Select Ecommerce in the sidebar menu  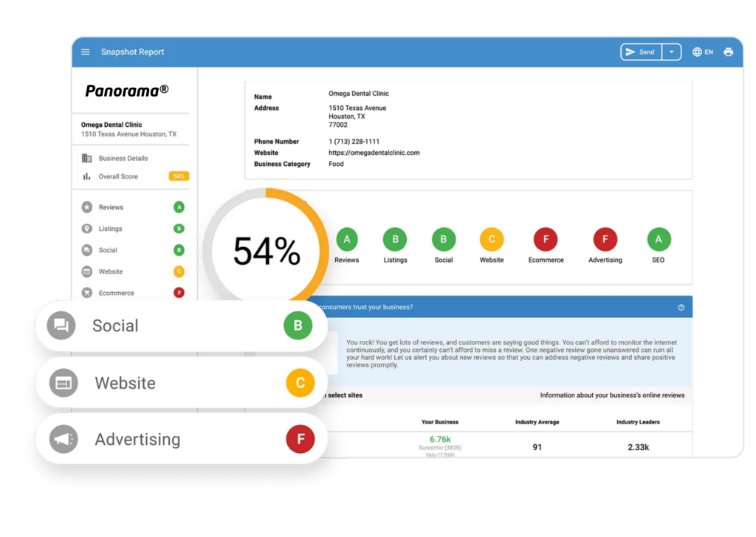(116, 293)
